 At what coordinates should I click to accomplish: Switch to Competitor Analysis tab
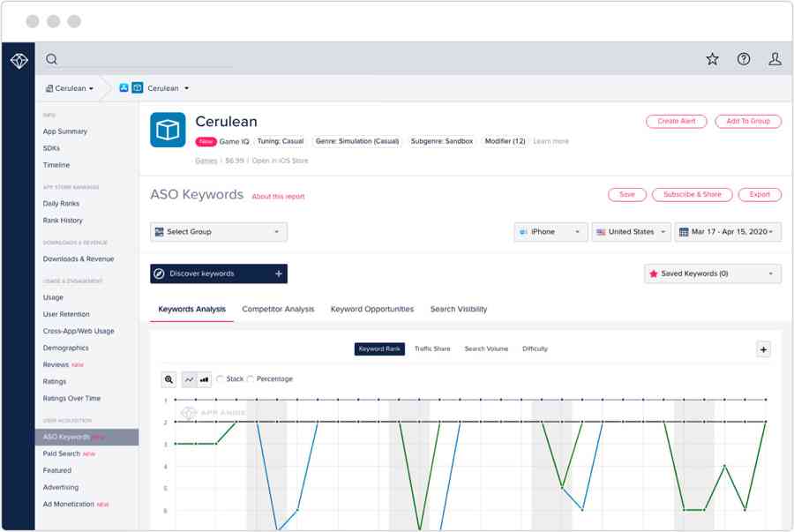click(278, 310)
